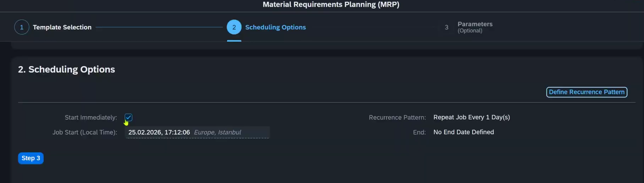This screenshot has width=644, height=183.
Task: Select the Repeat Job Every 1 Day(s) value
Action: click(472, 117)
